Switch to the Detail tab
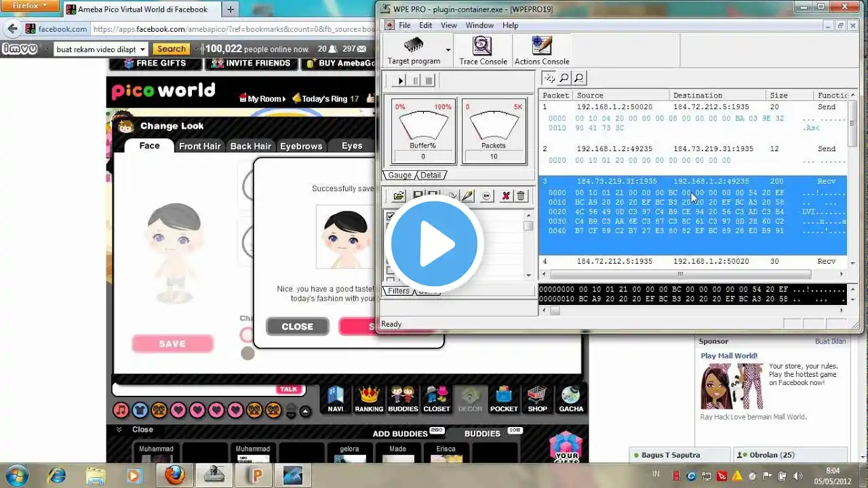The image size is (868, 488). 430,175
